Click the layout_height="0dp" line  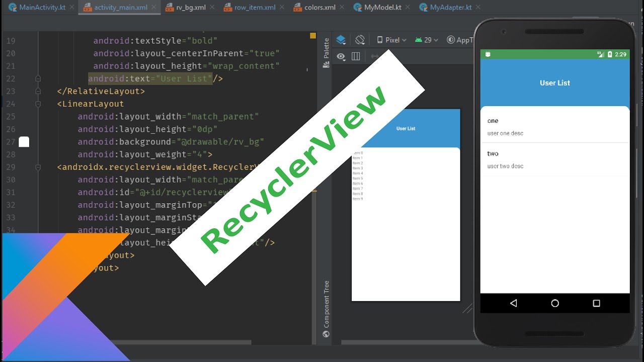tap(147, 129)
